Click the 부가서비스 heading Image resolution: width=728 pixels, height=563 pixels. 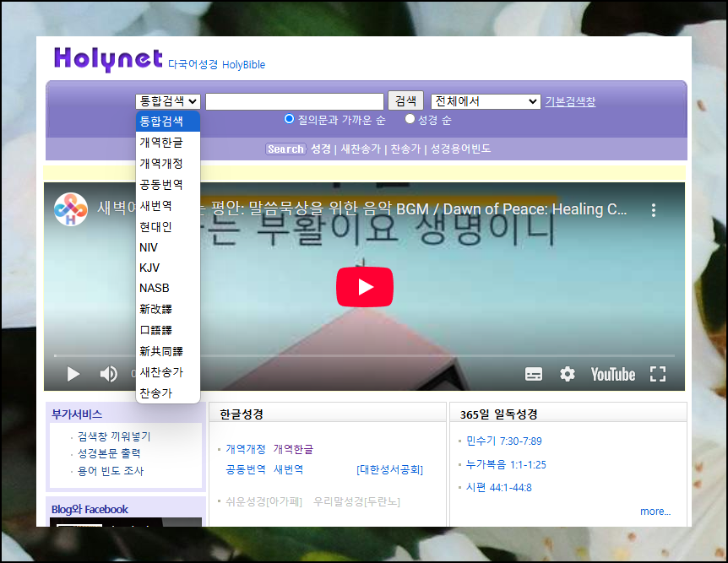77,414
